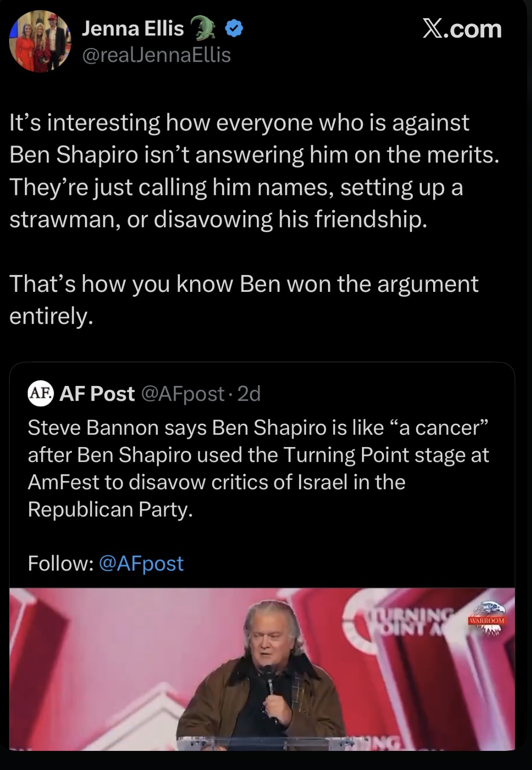532x770 pixels.
Task: Tap the AF Post round avatar logo
Action: [41, 394]
